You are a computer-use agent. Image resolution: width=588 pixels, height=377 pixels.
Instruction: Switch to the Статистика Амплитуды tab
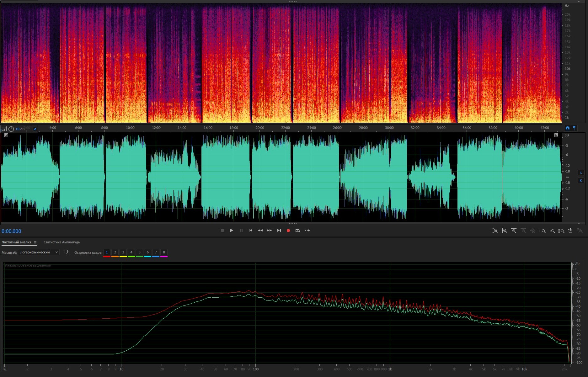point(62,242)
